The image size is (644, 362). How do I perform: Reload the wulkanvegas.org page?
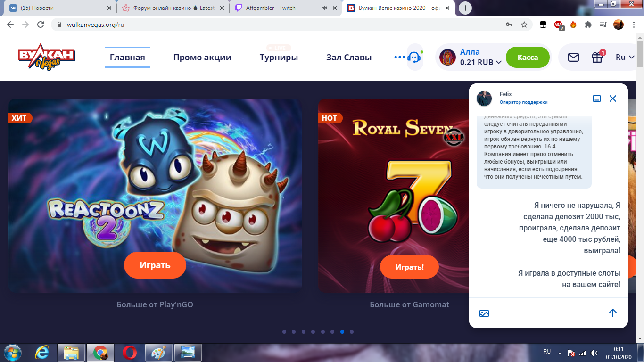(x=41, y=25)
